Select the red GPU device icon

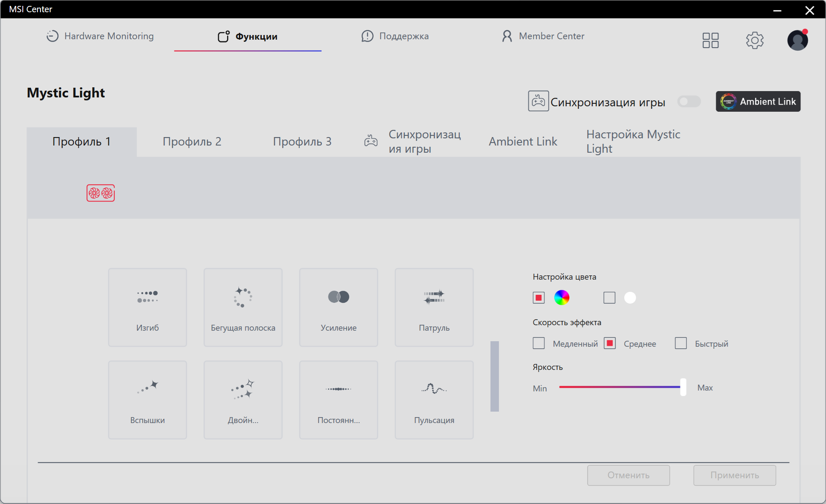click(x=100, y=193)
